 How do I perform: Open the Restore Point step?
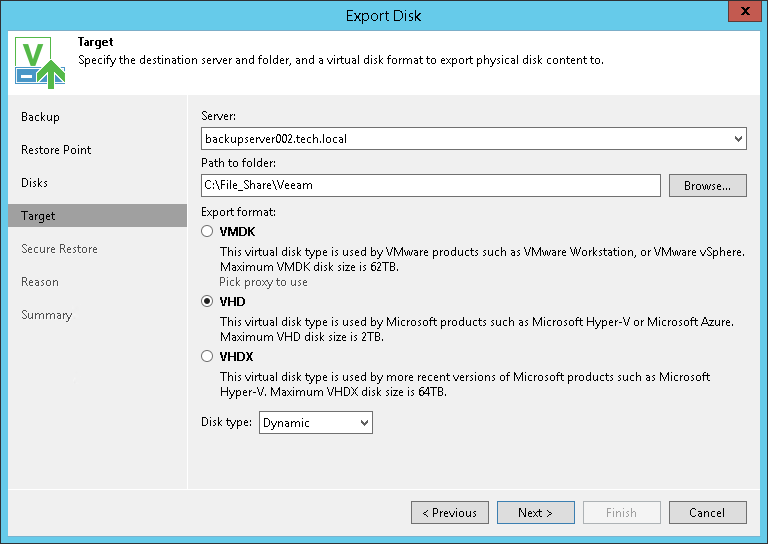pos(56,150)
